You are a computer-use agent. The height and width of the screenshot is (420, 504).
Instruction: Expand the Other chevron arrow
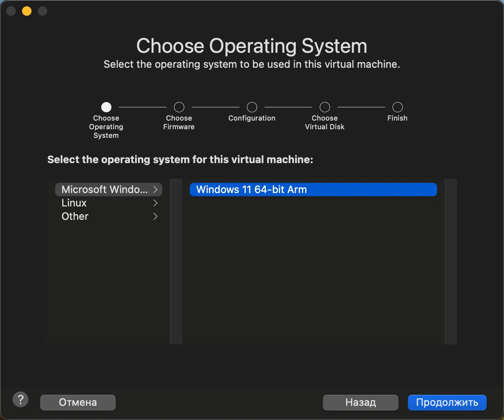tap(156, 216)
